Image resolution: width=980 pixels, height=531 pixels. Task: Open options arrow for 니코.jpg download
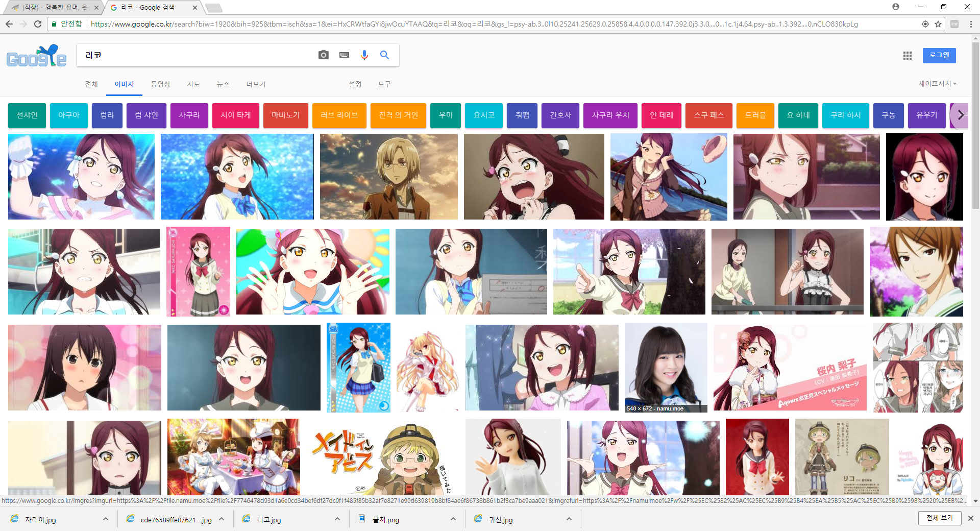337,519
